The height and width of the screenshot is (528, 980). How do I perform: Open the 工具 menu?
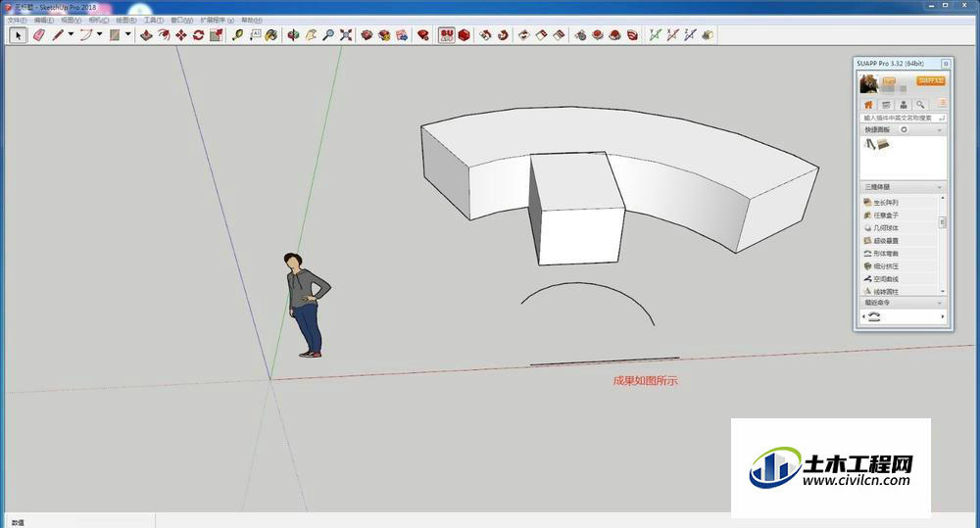[x=154, y=20]
